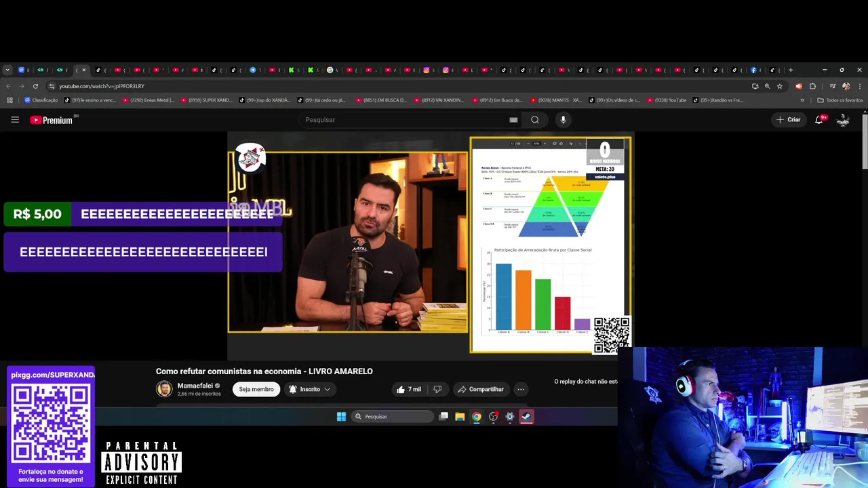Open the media controls icon in Chrome
This screenshot has height=488, width=868.
point(832,86)
